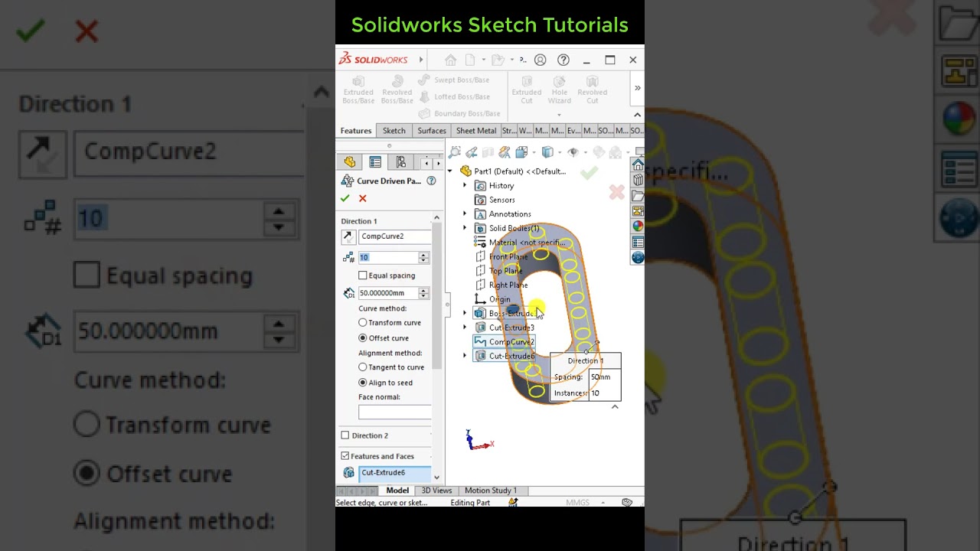Switch to the Features ribbon tab

(356, 131)
